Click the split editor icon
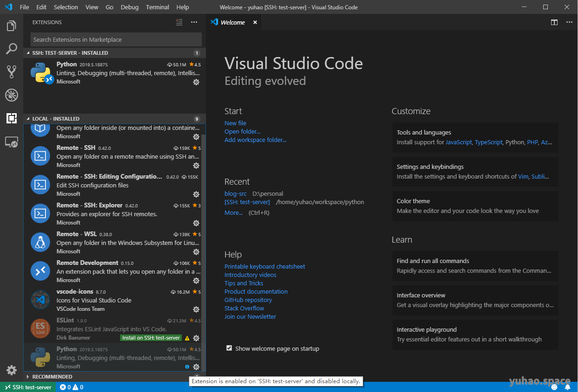Image resolution: width=578 pixels, height=392 pixels. (554, 22)
